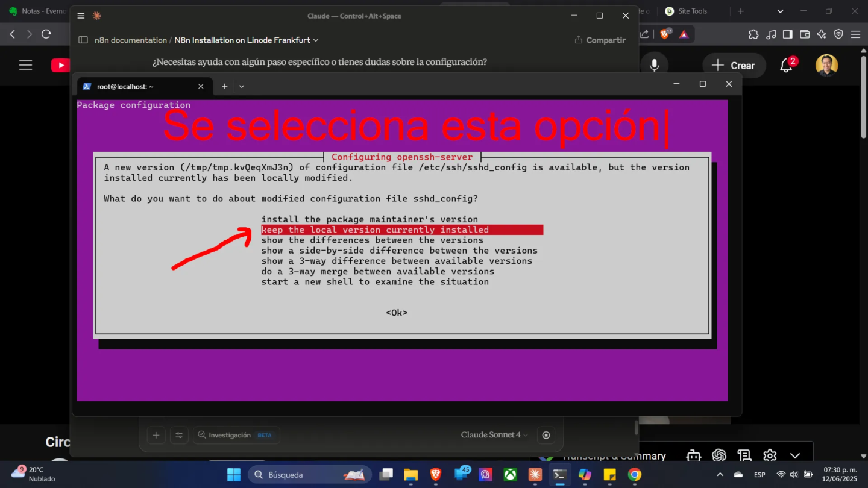
Task: Click the Claude chat scrollbar
Action: pos(635,428)
